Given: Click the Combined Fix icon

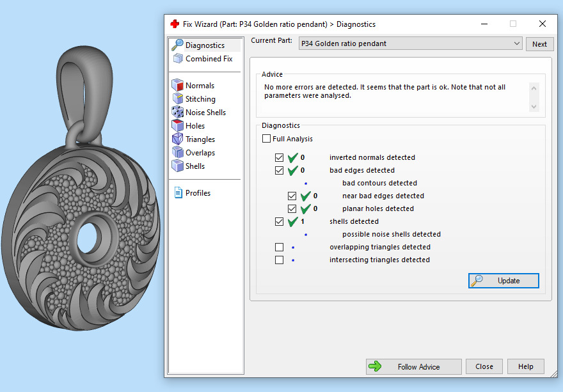Looking at the screenshot, I should point(178,58).
